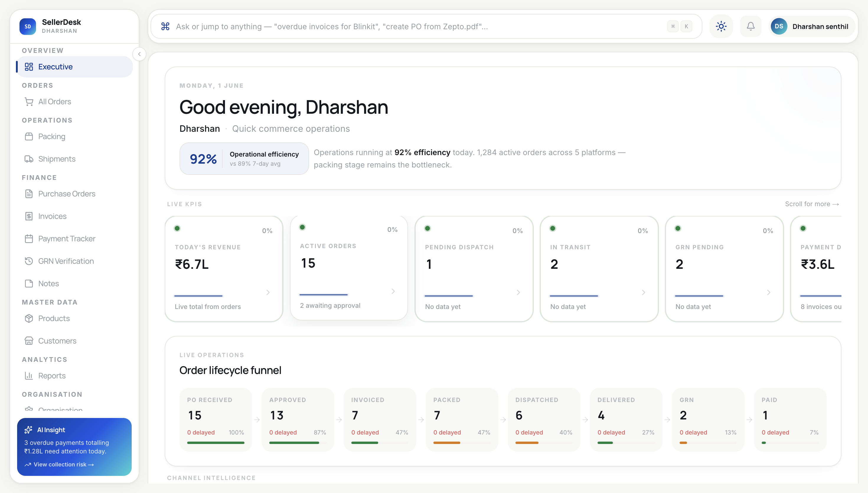This screenshot has width=868, height=493.
Task: Expand Today's Revenue with its chevron arrow
Action: click(x=268, y=292)
